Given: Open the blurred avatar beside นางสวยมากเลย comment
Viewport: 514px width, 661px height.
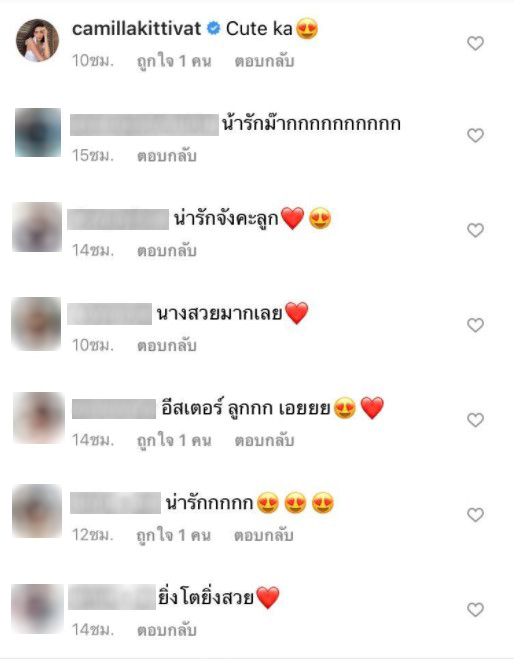Looking at the screenshot, I should coord(36,324).
